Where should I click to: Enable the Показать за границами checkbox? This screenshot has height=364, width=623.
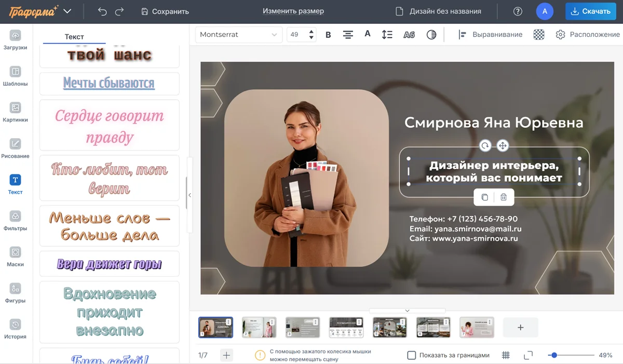pos(412,356)
